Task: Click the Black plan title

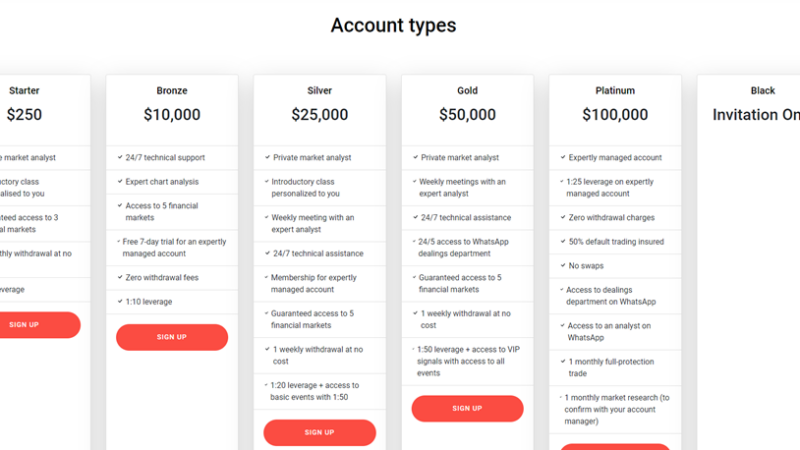Action: coord(762,91)
